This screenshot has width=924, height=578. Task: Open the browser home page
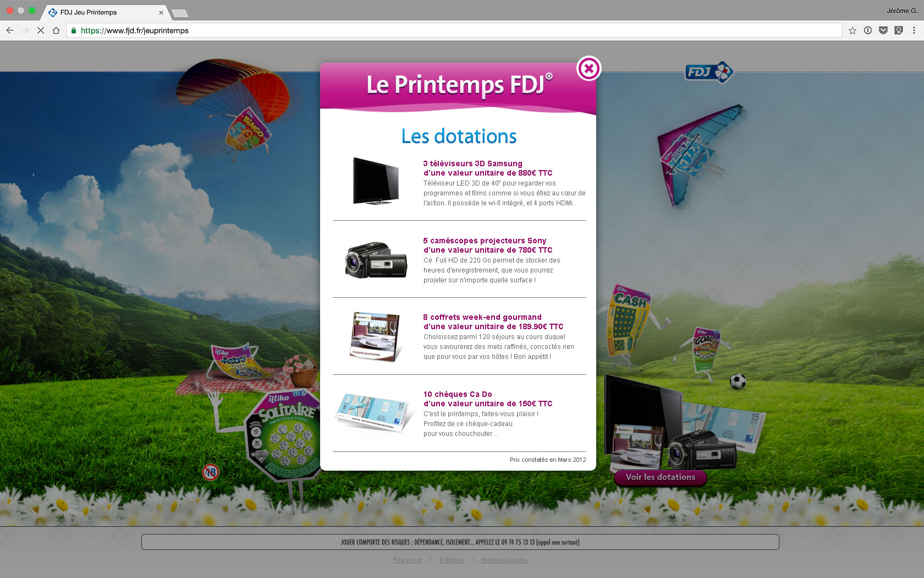point(56,31)
